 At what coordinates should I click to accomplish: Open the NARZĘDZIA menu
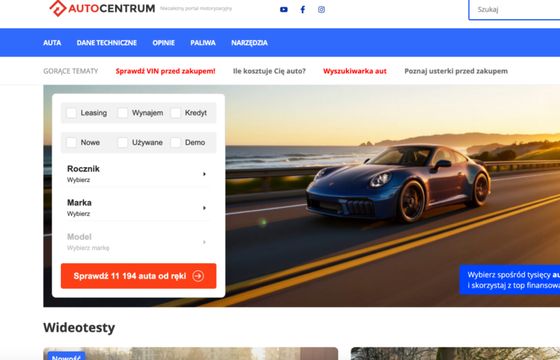(x=249, y=43)
